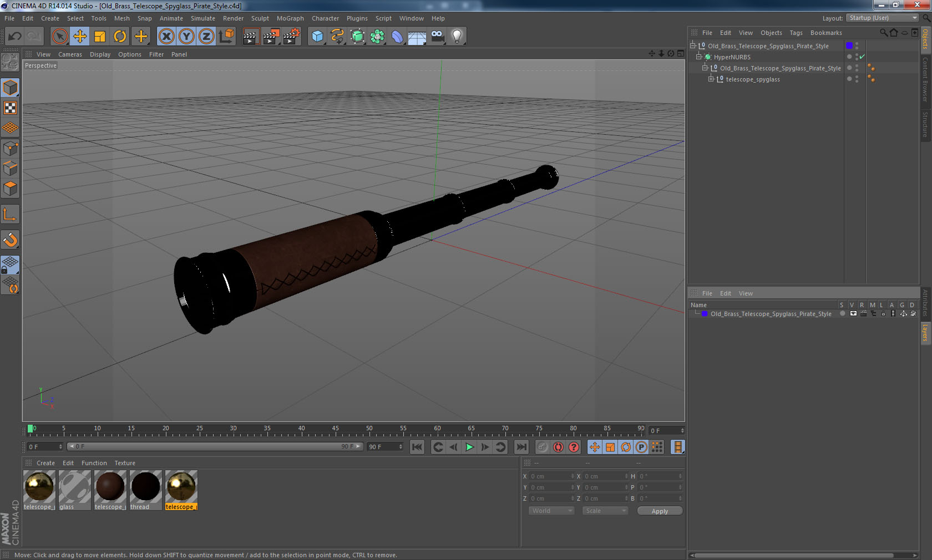Play the animation forward

pyautogui.click(x=469, y=447)
